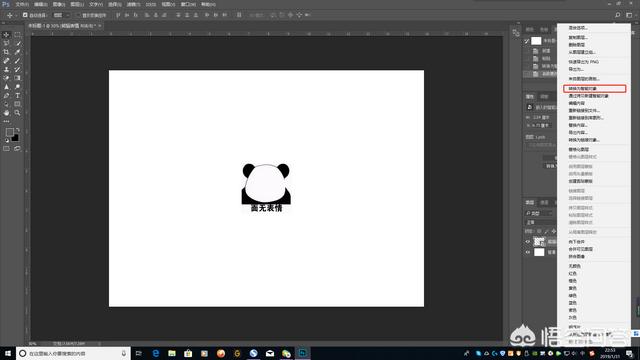Toggle the history snapshot source checkbox
Image resolution: width=640 pixels, height=360 pixels.
(x=527, y=41)
